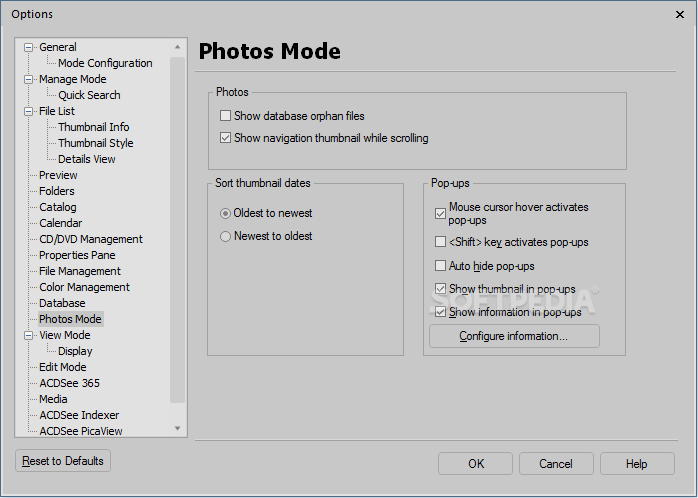Select Photos Mode tree item

pyautogui.click(x=70, y=319)
